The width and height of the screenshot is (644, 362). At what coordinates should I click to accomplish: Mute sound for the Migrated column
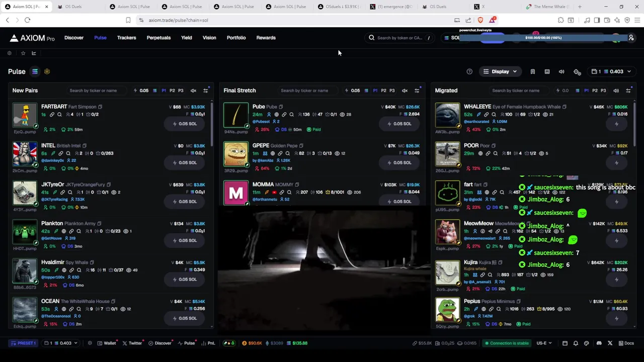pos(616,90)
